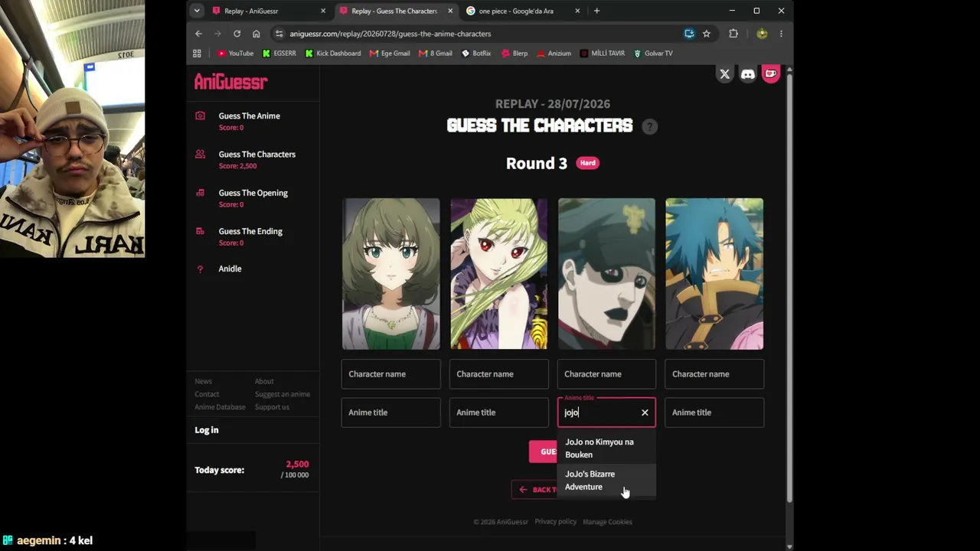The height and width of the screenshot is (551, 980).
Task: Click the Anime title field under the blonde red-eyed character
Action: point(498,412)
